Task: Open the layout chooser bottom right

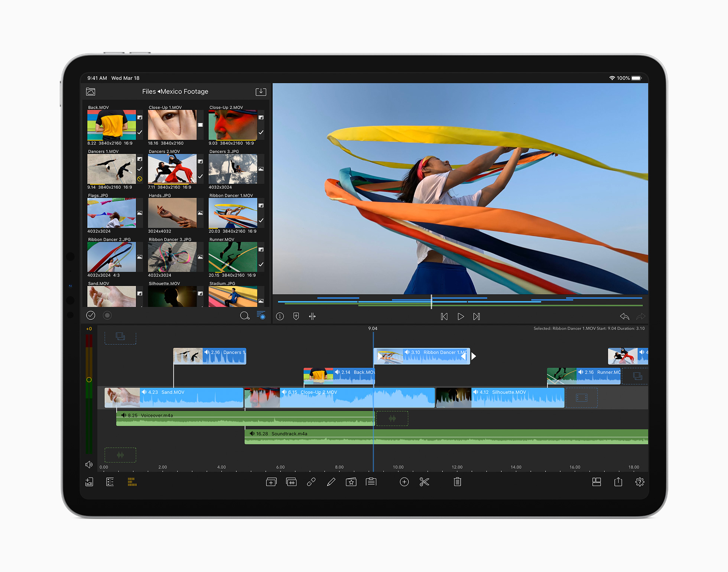Action: (x=597, y=482)
